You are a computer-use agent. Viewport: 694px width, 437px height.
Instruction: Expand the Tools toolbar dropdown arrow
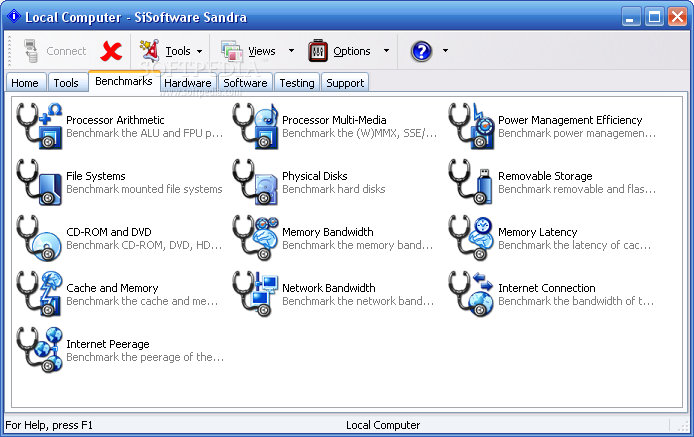(200, 51)
